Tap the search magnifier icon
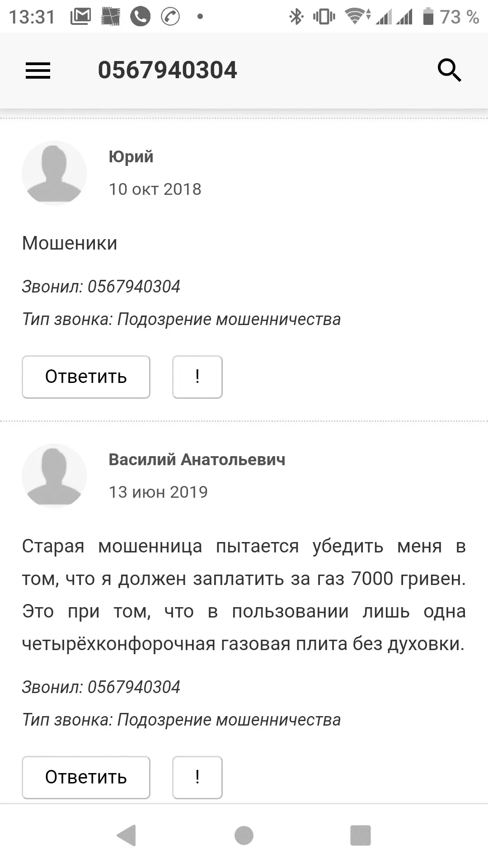 [449, 71]
